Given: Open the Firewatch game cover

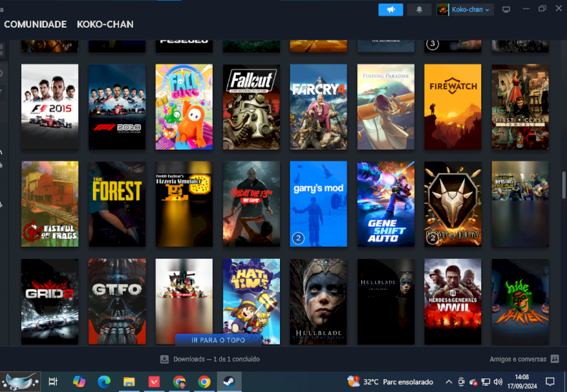Looking at the screenshot, I should (453, 106).
